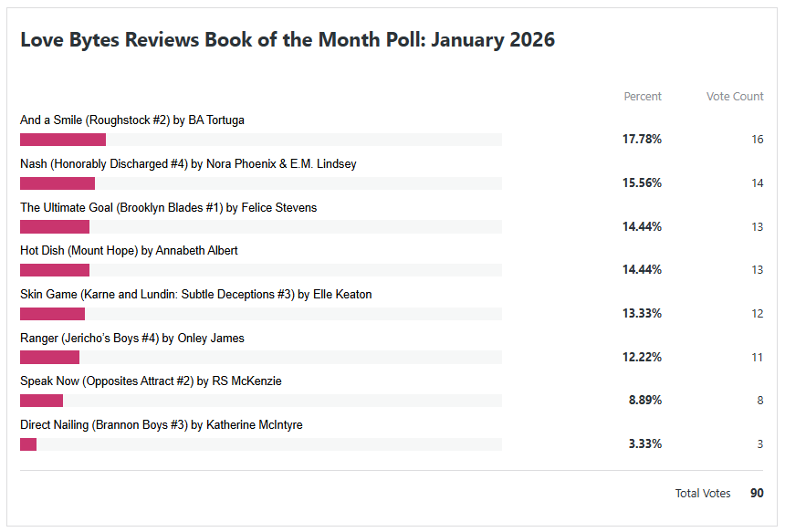Click the 17.78% percentage value
Viewport: 785px width, 532px height.
coord(642,140)
